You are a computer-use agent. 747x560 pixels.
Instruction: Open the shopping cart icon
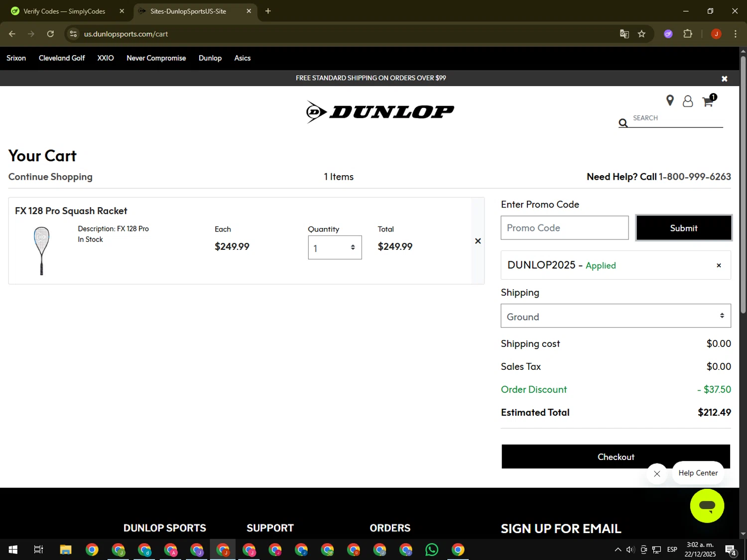click(708, 101)
